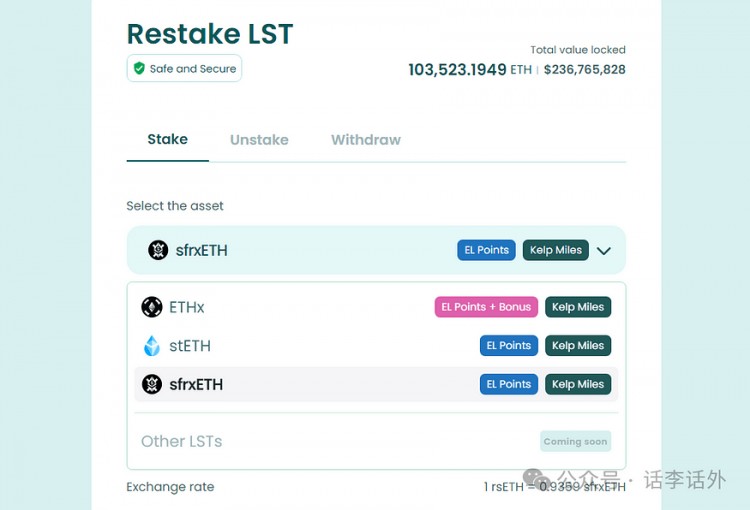
Task: Collapse the asset dropdown chevron
Action: click(604, 251)
